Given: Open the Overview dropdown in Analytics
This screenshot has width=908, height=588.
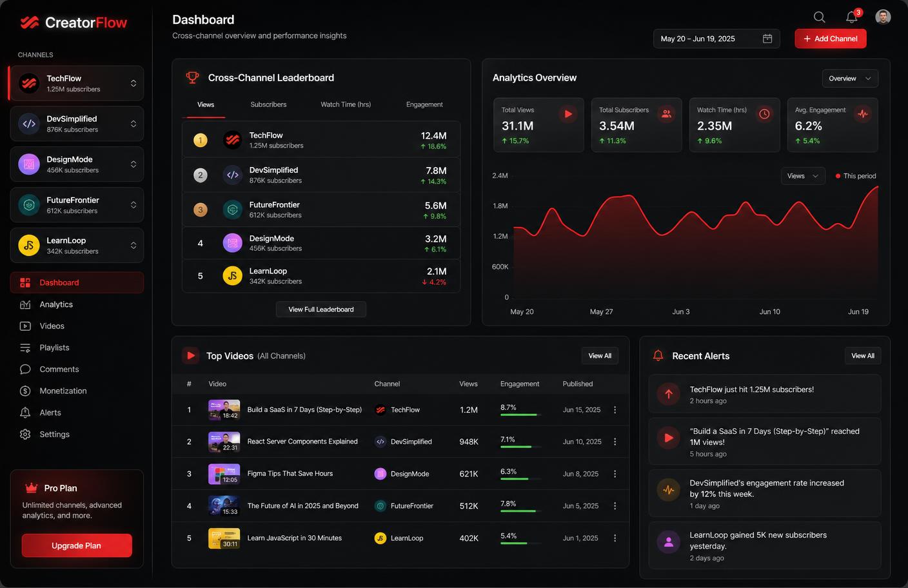Looking at the screenshot, I should 850,79.
